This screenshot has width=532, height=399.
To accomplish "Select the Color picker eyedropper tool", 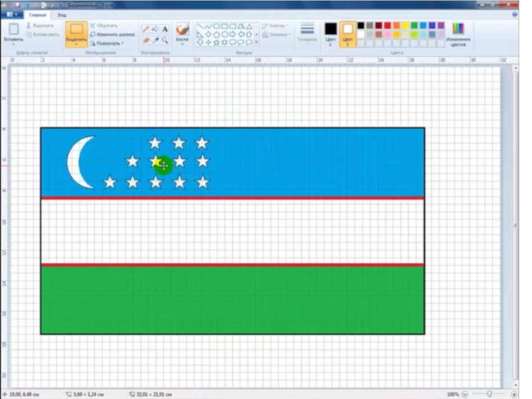I will (155, 40).
